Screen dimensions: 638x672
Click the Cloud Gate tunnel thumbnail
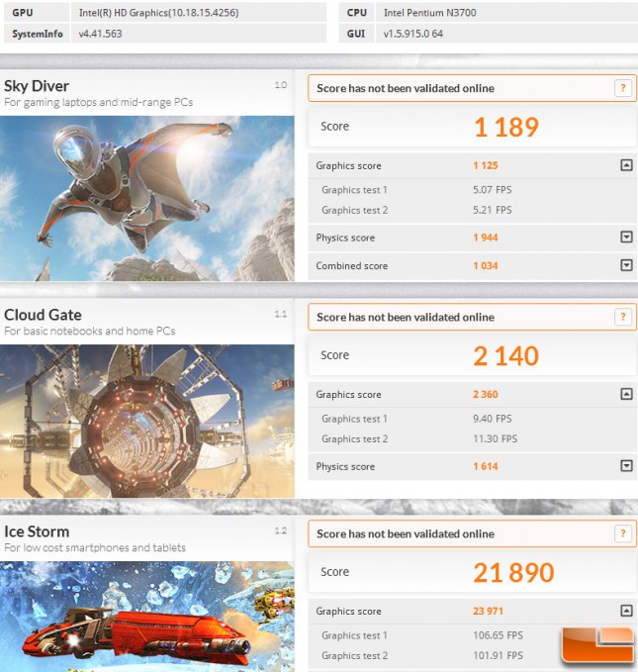point(147,422)
